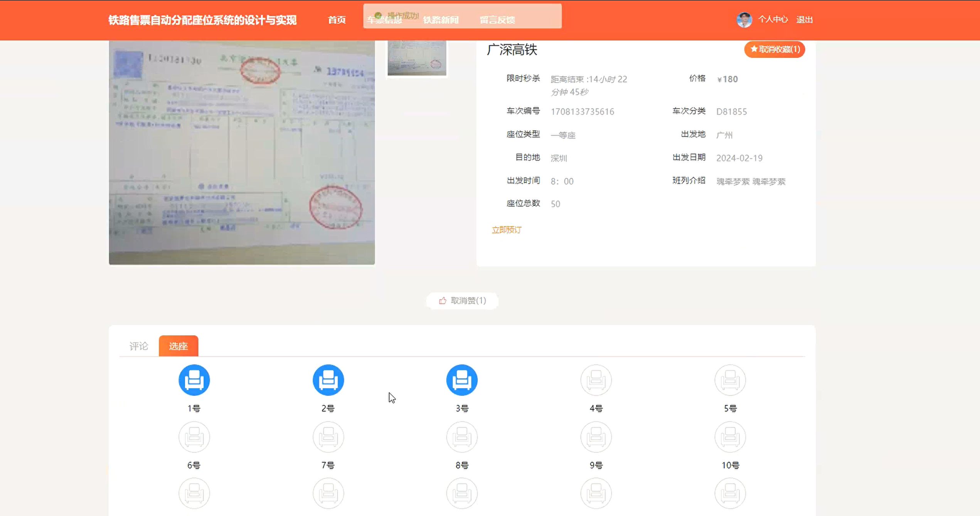Select seat 6号 icon
The width and height of the screenshot is (980, 516).
tap(194, 437)
